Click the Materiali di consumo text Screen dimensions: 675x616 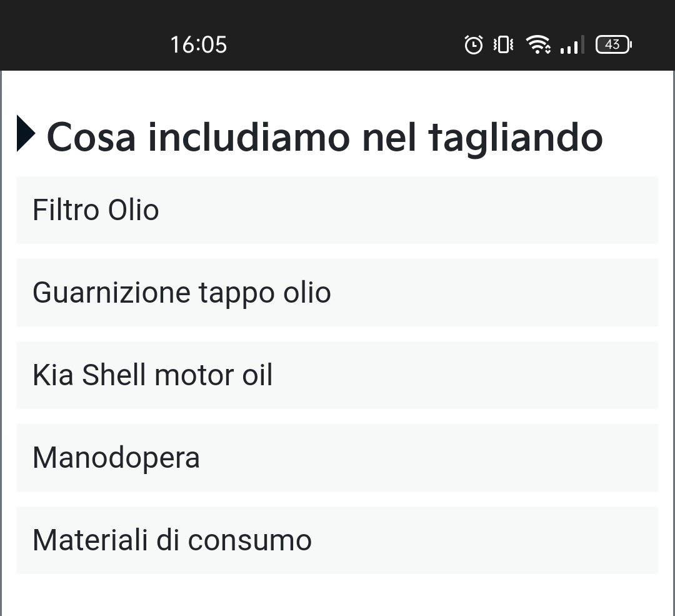click(172, 540)
